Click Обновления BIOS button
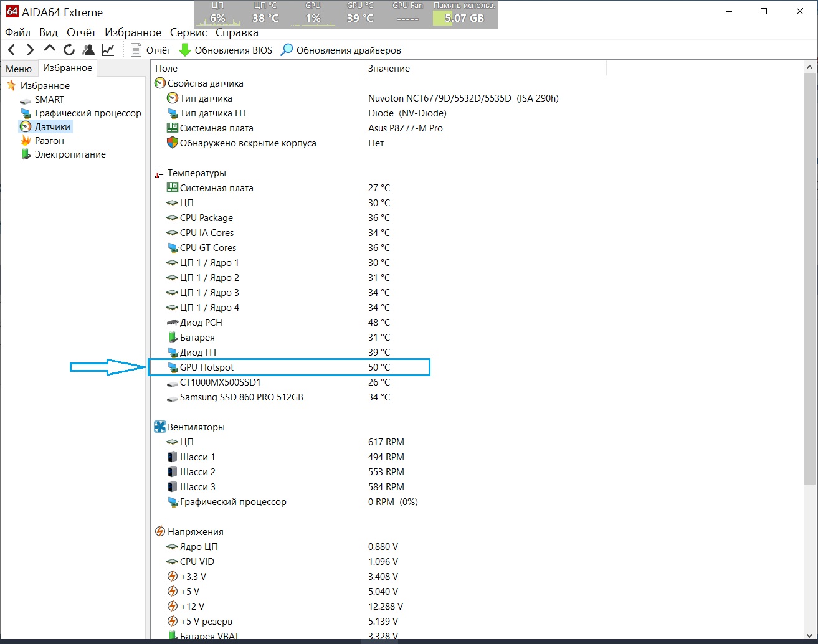The width and height of the screenshot is (818, 644). [x=226, y=50]
